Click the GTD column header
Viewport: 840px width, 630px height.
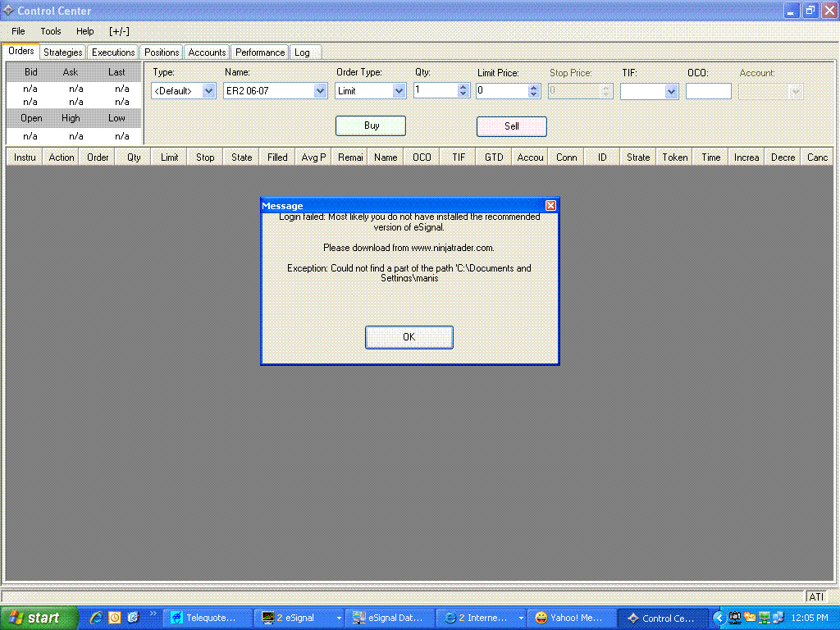tap(494, 157)
